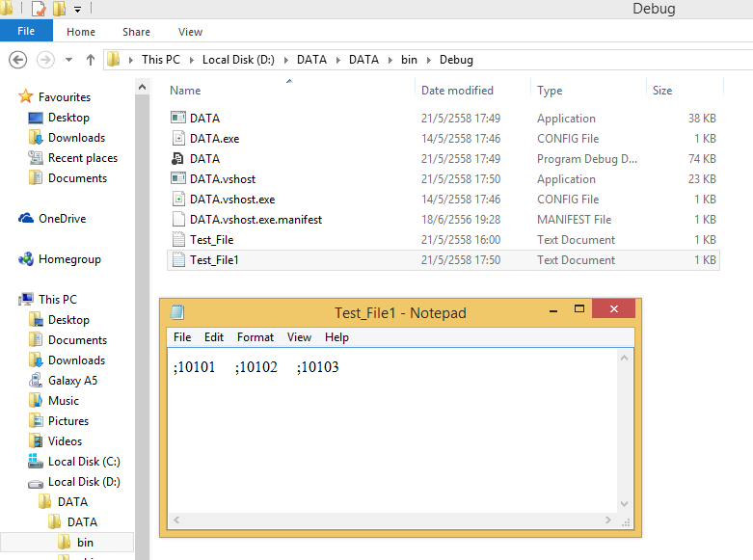The width and height of the screenshot is (753, 560).
Task: Open Notepad Edit menu
Action: coord(214,337)
